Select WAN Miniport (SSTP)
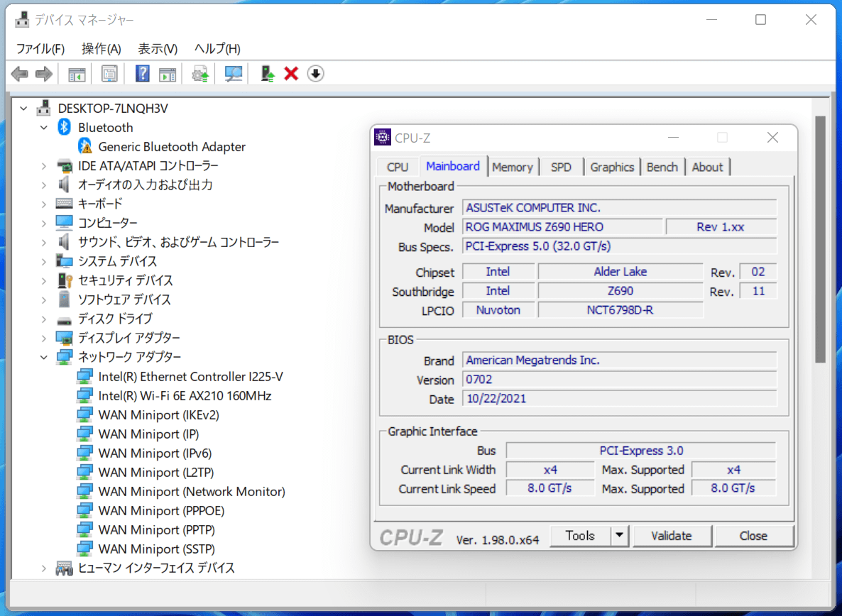Screen dimensions: 842x616 tap(157, 549)
